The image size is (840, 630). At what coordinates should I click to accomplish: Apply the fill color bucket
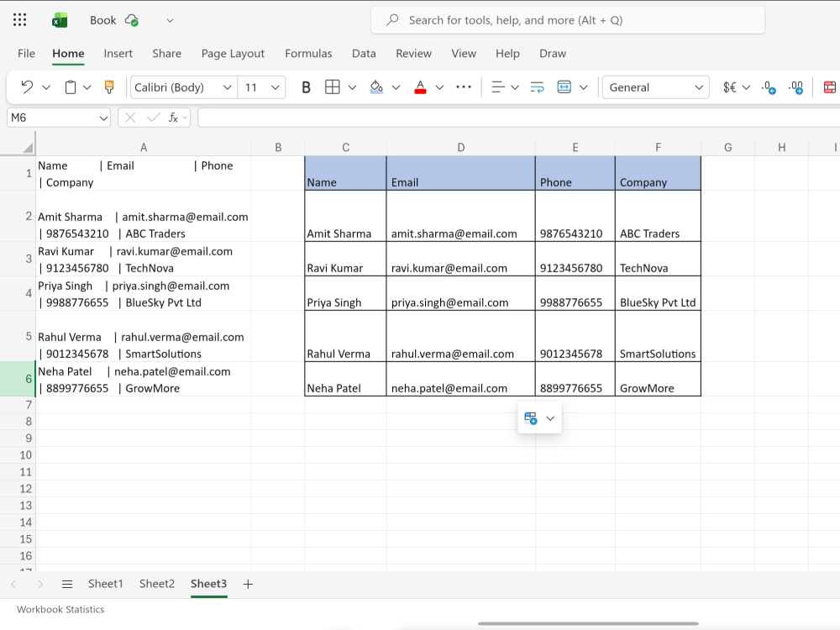point(376,87)
